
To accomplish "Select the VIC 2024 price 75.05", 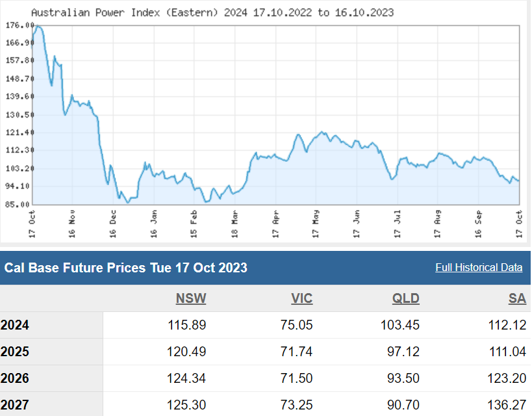I will pyautogui.click(x=296, y=325).
